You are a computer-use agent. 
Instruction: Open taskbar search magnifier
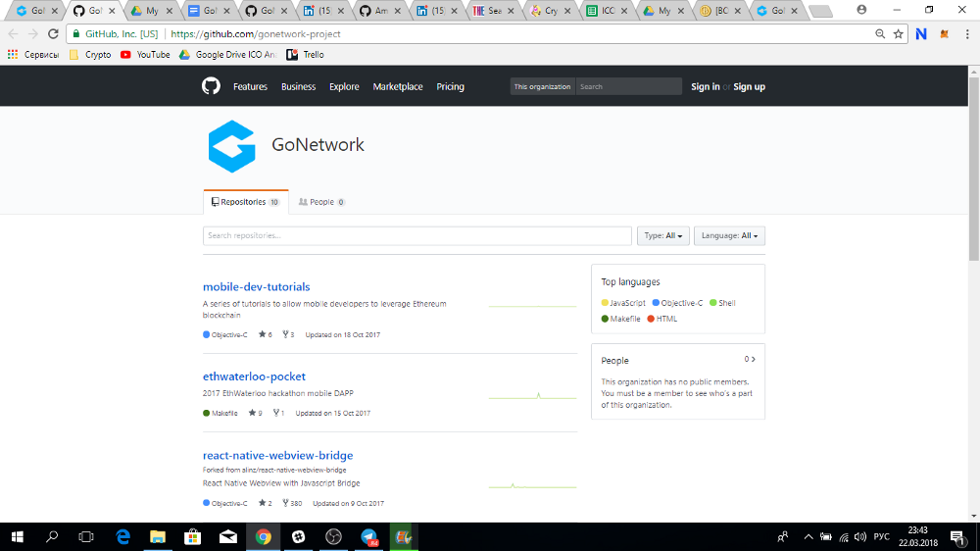pyautogui.click(x=52, y=536)
